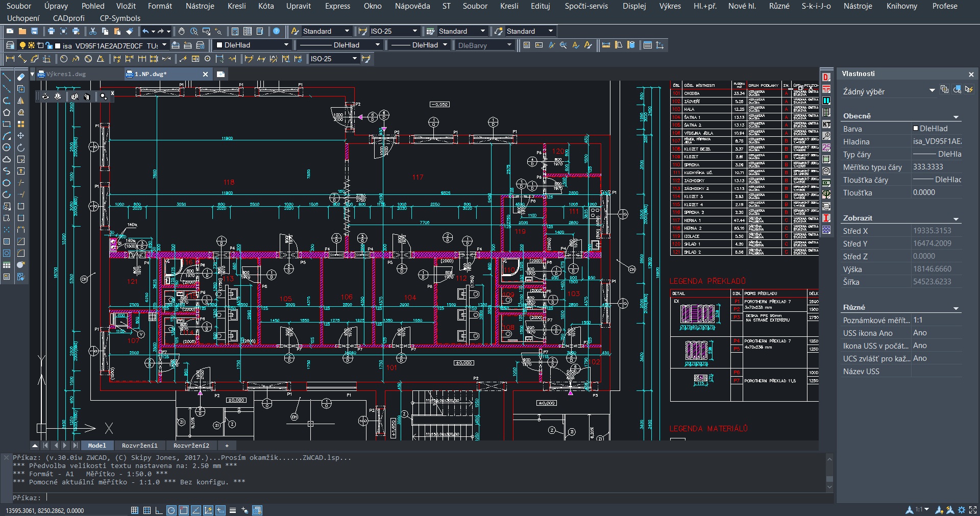Select the Erase tool

click(21, 77)
